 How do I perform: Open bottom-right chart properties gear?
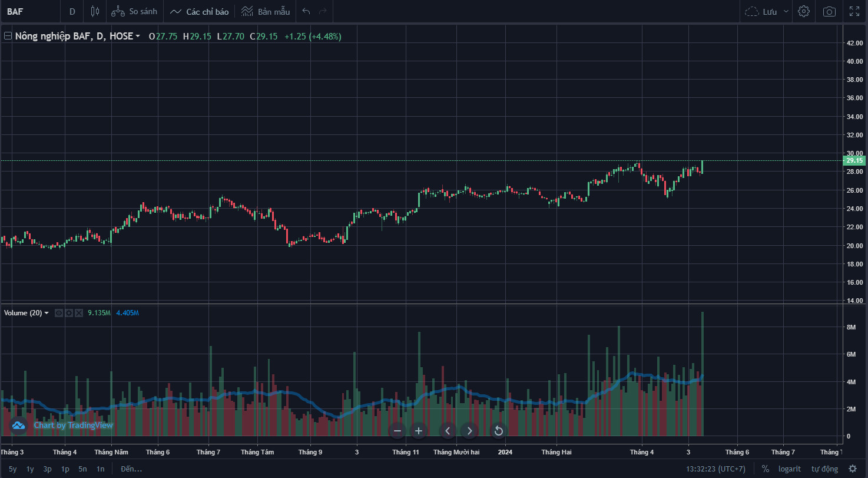852,469
